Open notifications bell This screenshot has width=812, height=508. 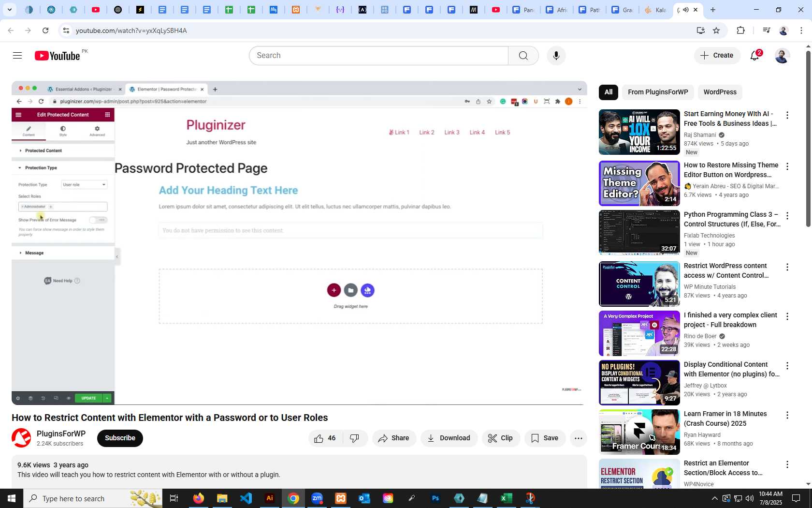[x=755, y=56]
